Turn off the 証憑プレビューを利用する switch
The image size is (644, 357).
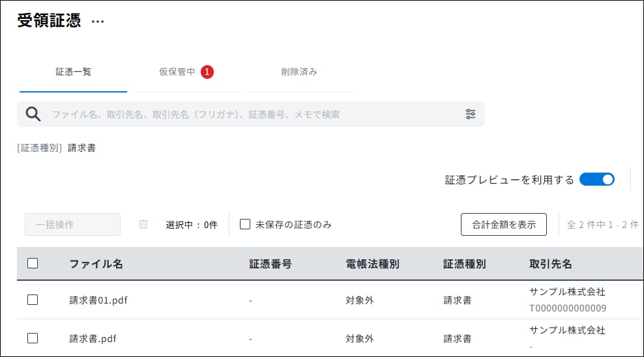(x=597, y=180)
